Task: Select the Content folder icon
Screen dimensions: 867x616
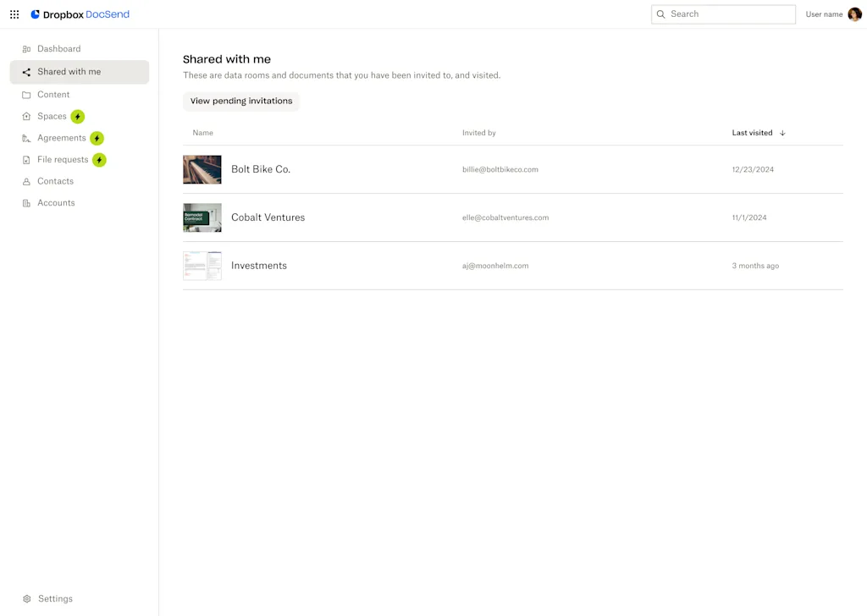Action: [27, 94]
